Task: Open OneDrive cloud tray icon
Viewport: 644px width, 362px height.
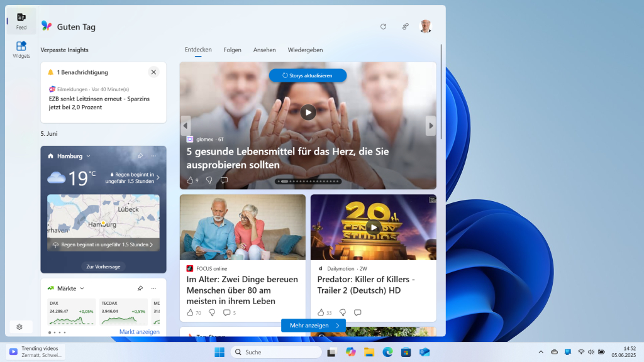Action: coord(554,352)
